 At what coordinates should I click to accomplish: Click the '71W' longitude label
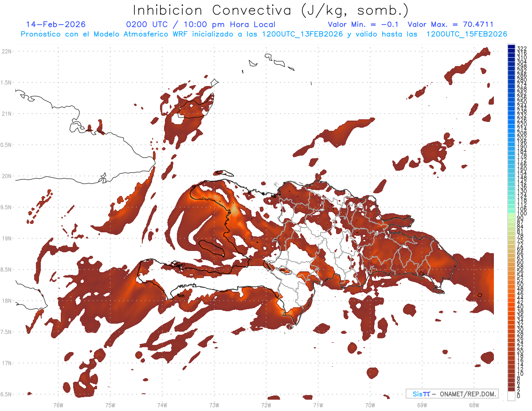point(318,404)
